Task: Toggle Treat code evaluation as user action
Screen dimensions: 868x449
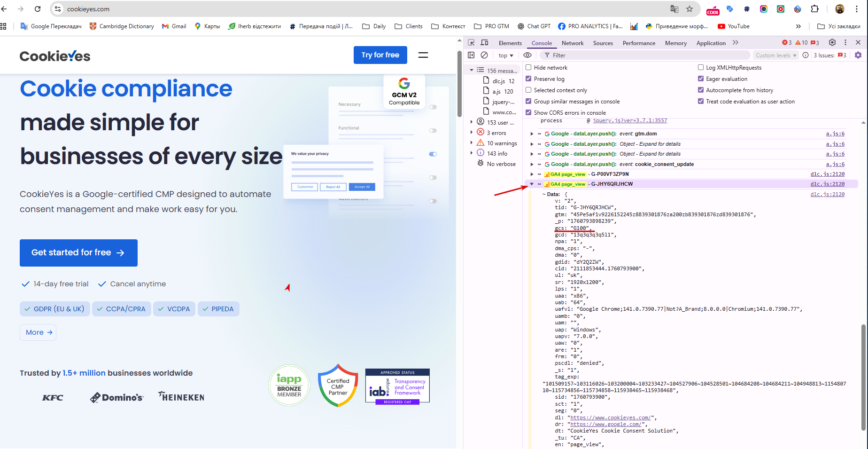Action: tap(701, 102)
